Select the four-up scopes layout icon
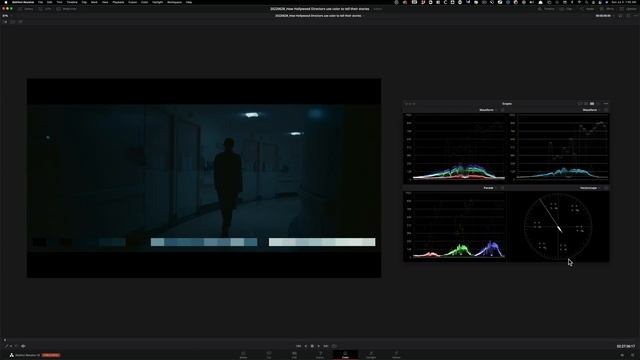 tap(592, 104)
